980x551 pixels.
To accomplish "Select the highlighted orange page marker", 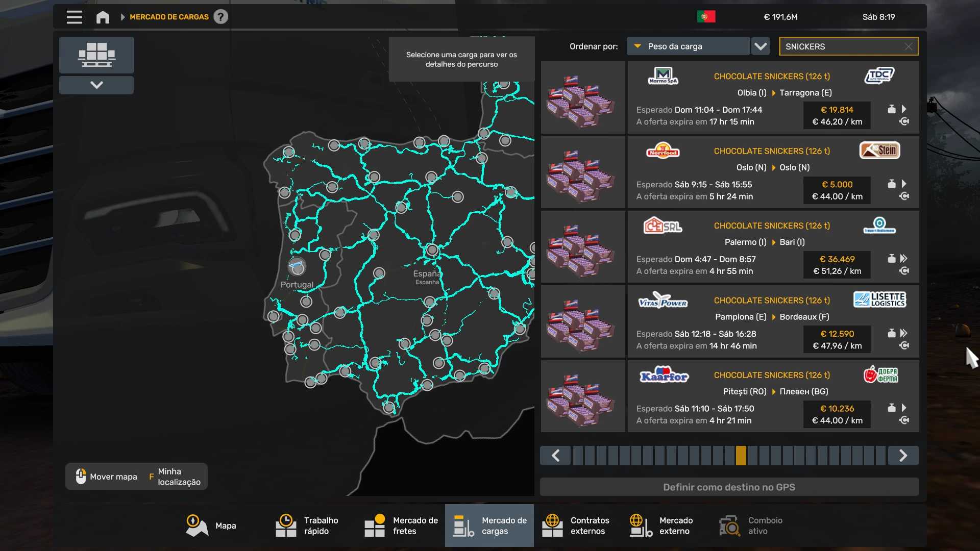I will [741, 456].
